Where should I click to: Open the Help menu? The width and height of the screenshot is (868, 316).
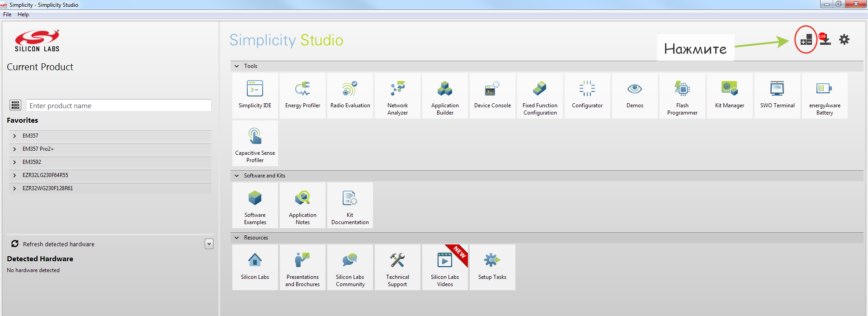[x=23, y=14]
